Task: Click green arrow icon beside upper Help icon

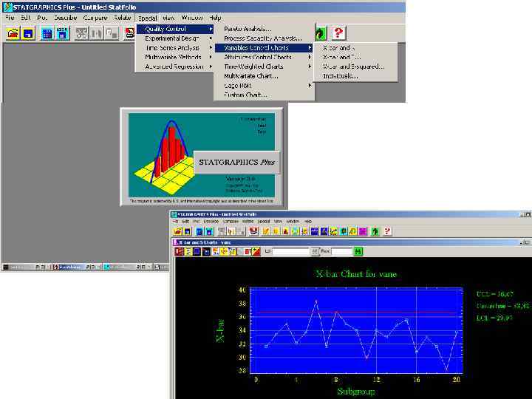Action: [x=321, y=33]
